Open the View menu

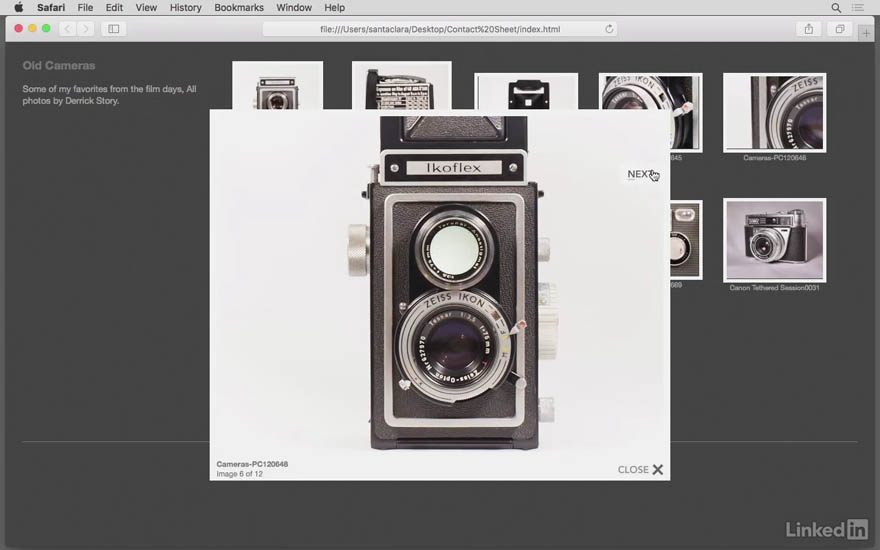(146, 7)
